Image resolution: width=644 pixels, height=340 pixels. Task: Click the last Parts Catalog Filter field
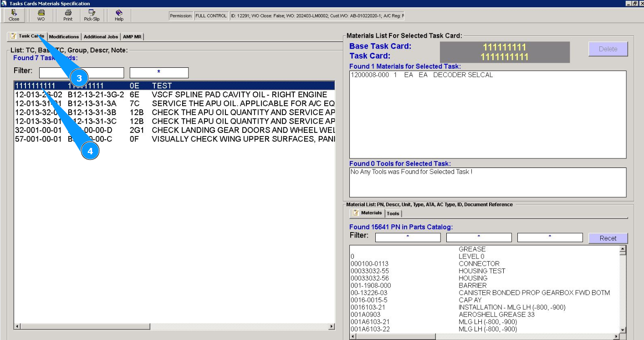[550, 237]
